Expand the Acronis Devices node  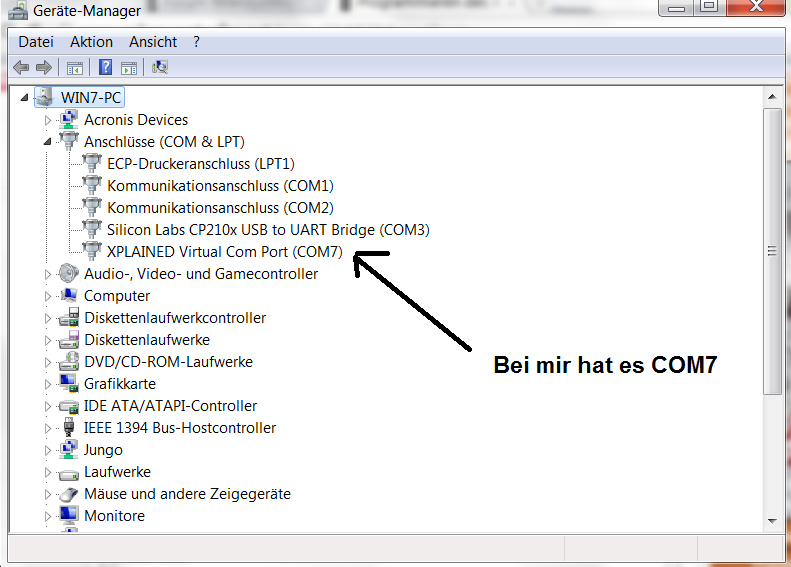tap(48, 120)
